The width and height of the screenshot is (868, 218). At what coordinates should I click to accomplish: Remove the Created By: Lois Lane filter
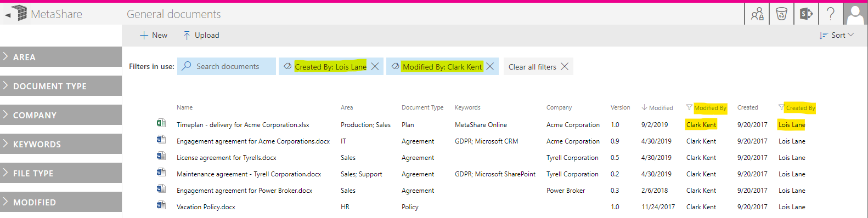tap(375, 66)
